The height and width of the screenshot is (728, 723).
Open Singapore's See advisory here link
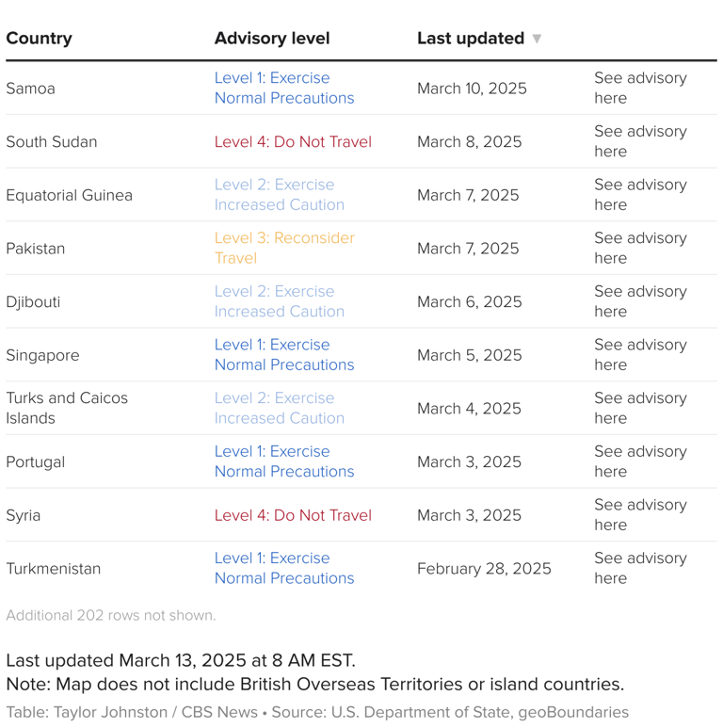tap(640, 355)
